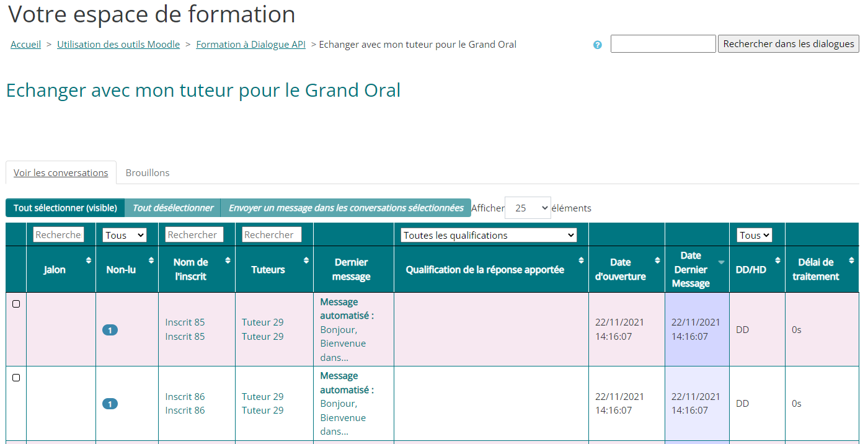Open Formation à Dialogue API breadcrumb
Image resolution: width=868 pixels, height=444 pixels.
(x=250, y=45)
